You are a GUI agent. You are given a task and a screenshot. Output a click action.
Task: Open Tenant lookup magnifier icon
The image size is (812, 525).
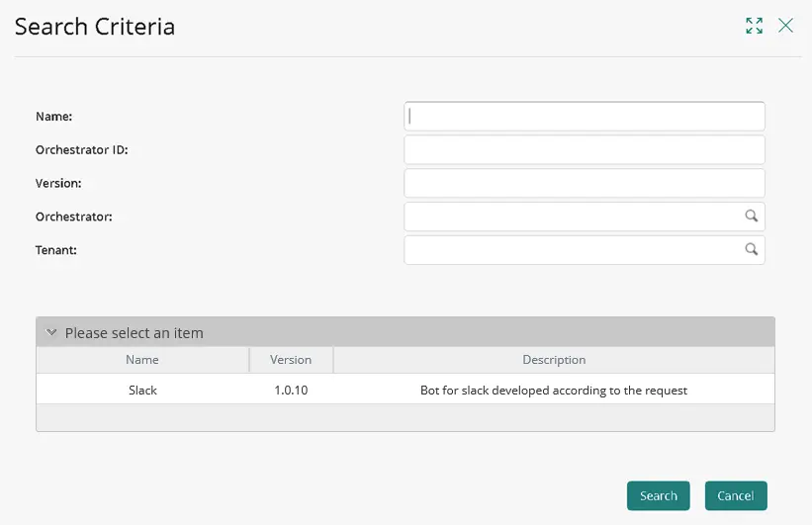point(752,249)
